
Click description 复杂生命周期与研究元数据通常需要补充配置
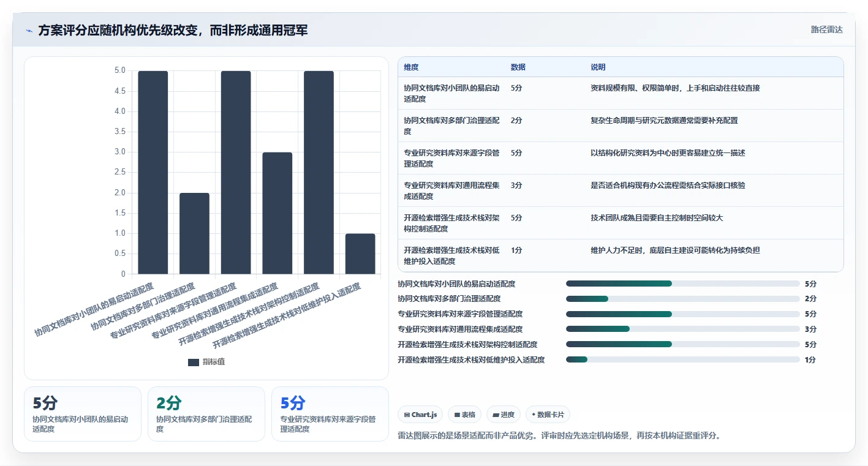tap(664, 121)
